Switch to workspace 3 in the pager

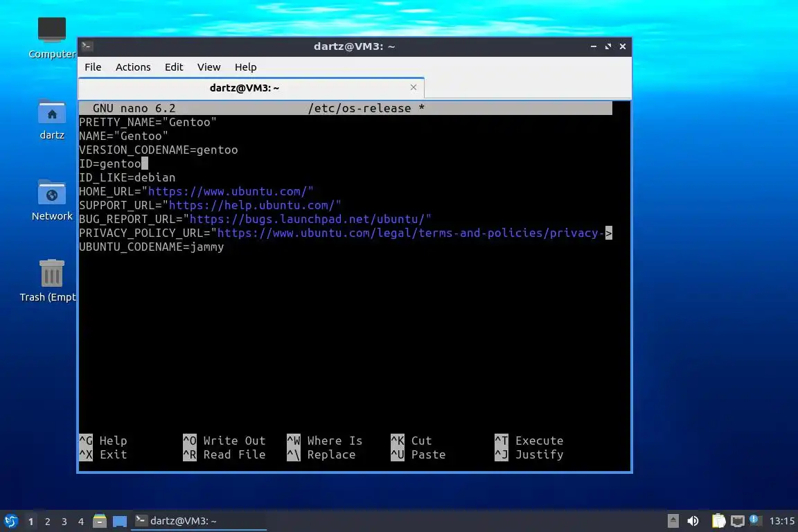coord(64,522)
